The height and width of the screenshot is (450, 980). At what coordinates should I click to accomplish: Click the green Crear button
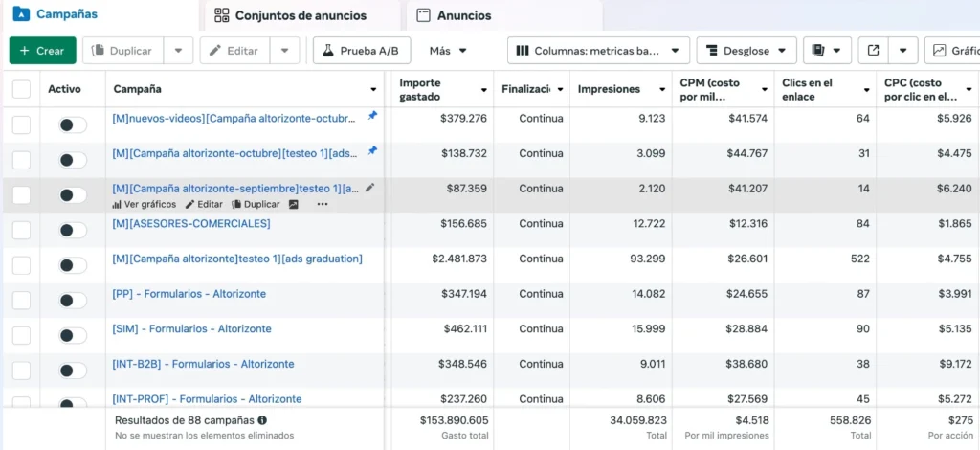tap(42, 51)
